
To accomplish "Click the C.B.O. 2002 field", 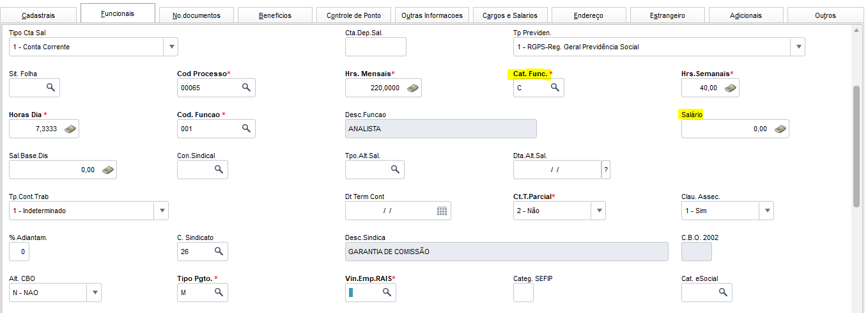I will (697, 252).
